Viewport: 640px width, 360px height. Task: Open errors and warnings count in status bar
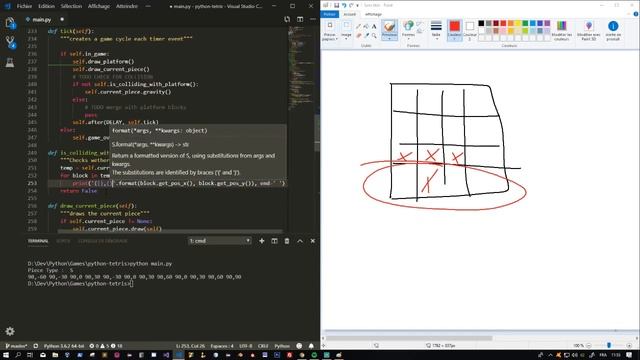pyautogui.click(x=106, y=346)
